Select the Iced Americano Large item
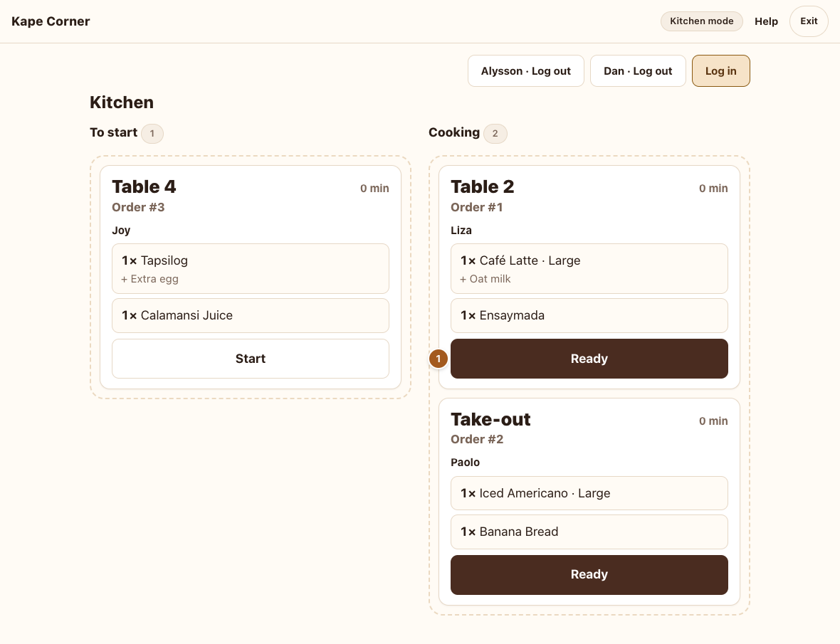Screen dimensions: 840x644 point(589,493)
